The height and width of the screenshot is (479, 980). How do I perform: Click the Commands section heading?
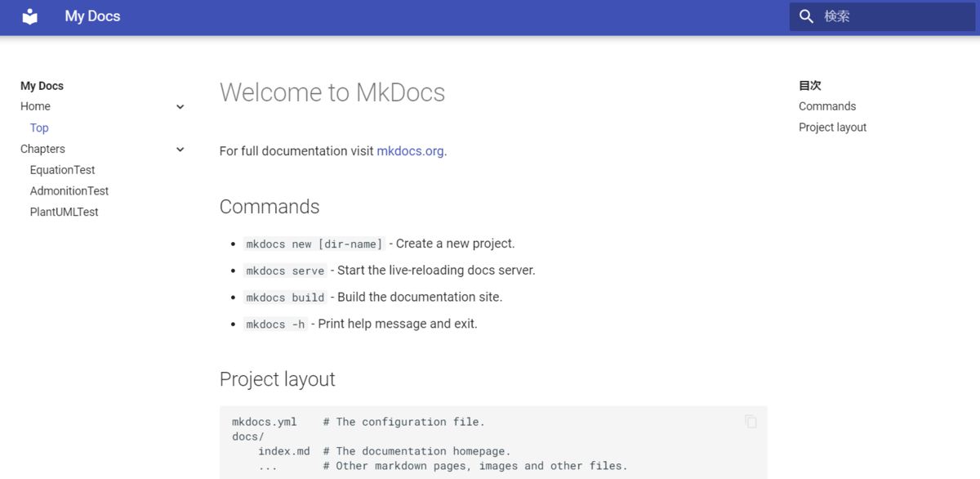(269, 207)
